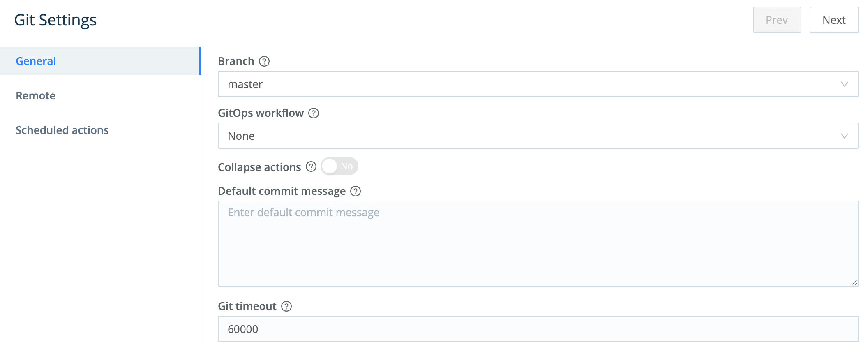Select the General sidebar entry
Viewport: 868px width, 356px height.
(36, 61)
